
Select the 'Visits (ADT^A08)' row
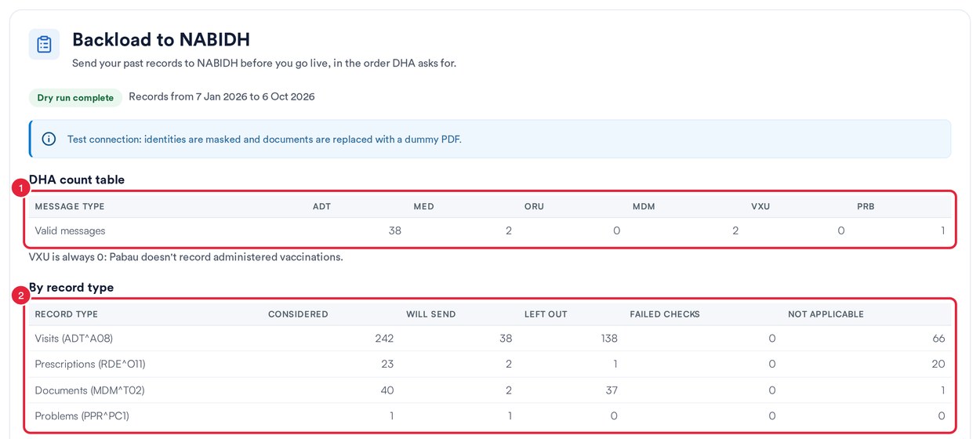[x=490, y=339]
